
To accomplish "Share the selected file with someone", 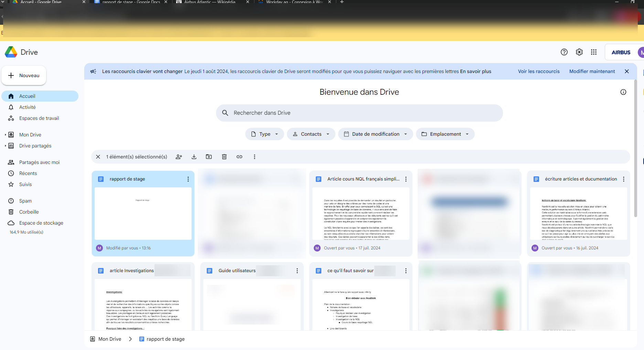I will [x=179, y=157].
